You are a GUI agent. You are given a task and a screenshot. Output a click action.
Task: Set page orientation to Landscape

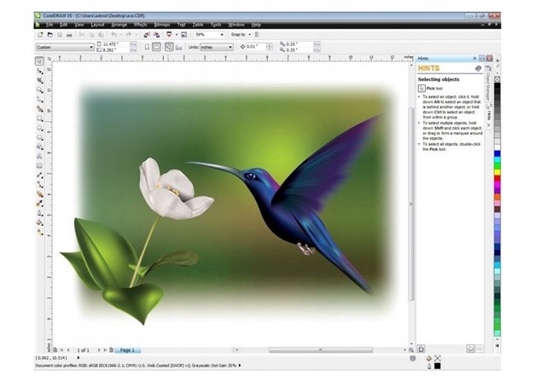157,47
